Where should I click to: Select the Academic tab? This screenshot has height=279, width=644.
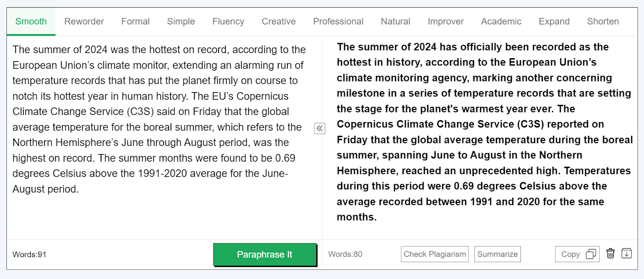click(501, 22)
